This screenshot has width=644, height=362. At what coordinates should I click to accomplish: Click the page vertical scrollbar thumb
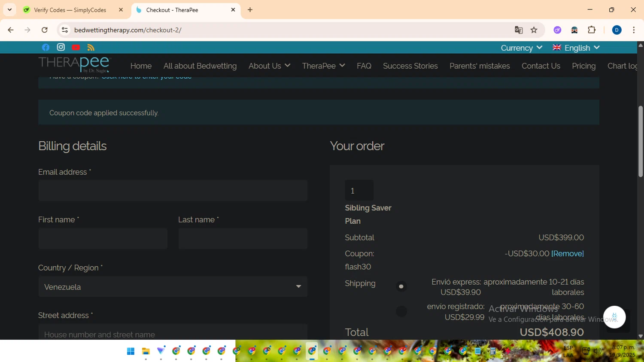tap(641, 141)
